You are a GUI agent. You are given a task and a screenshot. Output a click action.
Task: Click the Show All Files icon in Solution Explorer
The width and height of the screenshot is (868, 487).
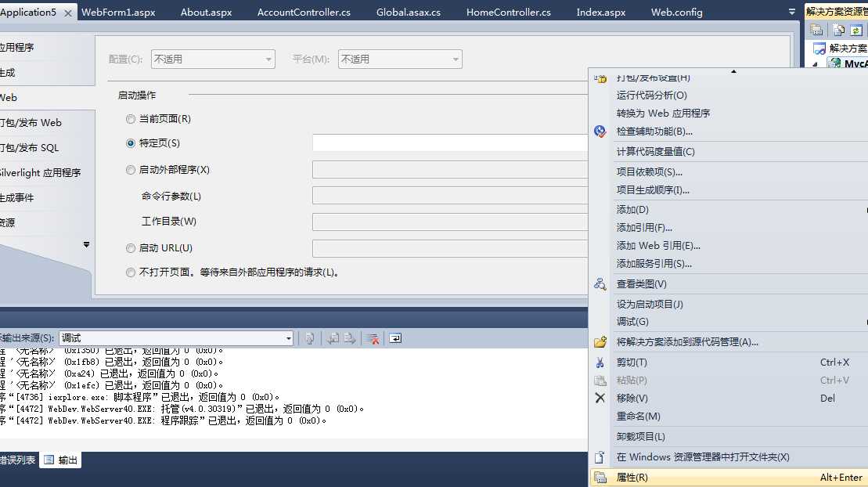pos(839,30)
